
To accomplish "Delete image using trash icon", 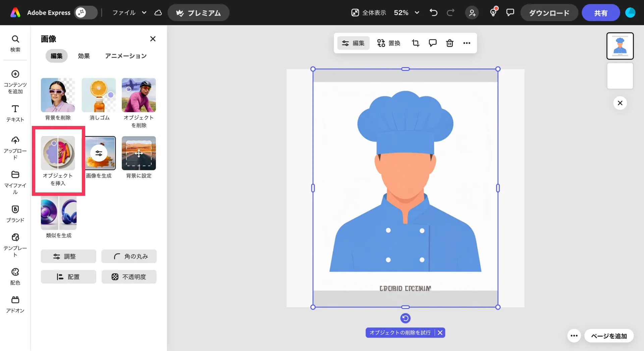I will [x=449, y=43].
